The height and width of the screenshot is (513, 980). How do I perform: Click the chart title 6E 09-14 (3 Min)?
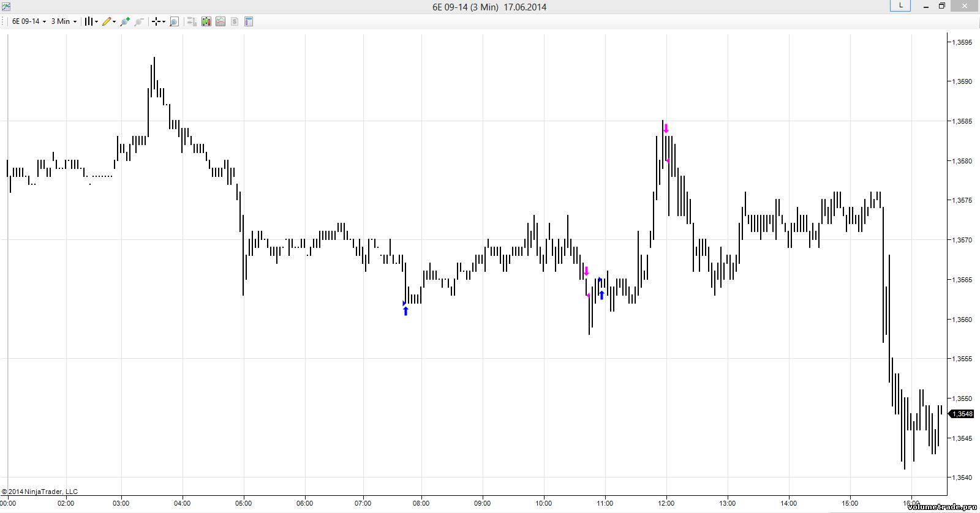point(466,7)
